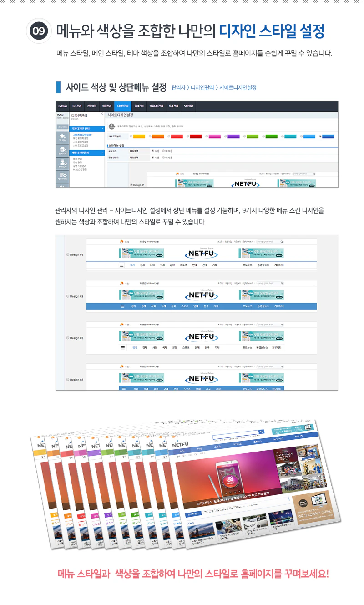Viewport: 364px width, 605px height.
Task: Click the info circle icon under 사이트디자인설정 title
Action: click(x=111, y=126)
